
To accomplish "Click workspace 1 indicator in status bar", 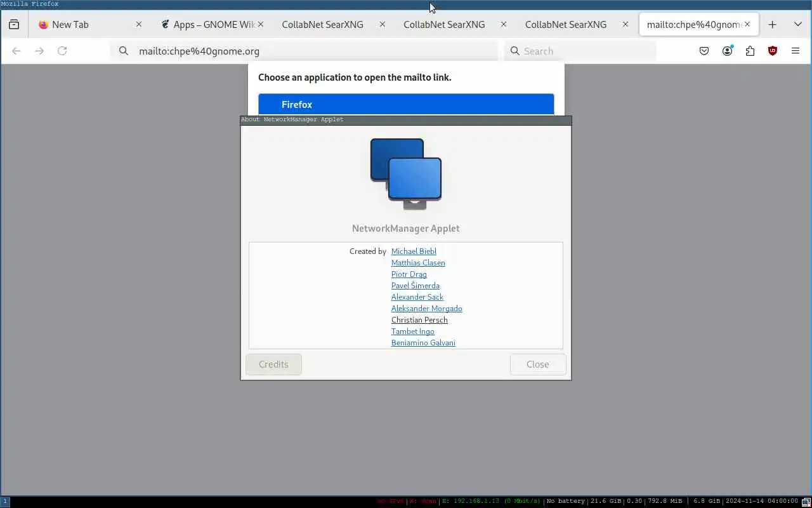I will [5, 502].
